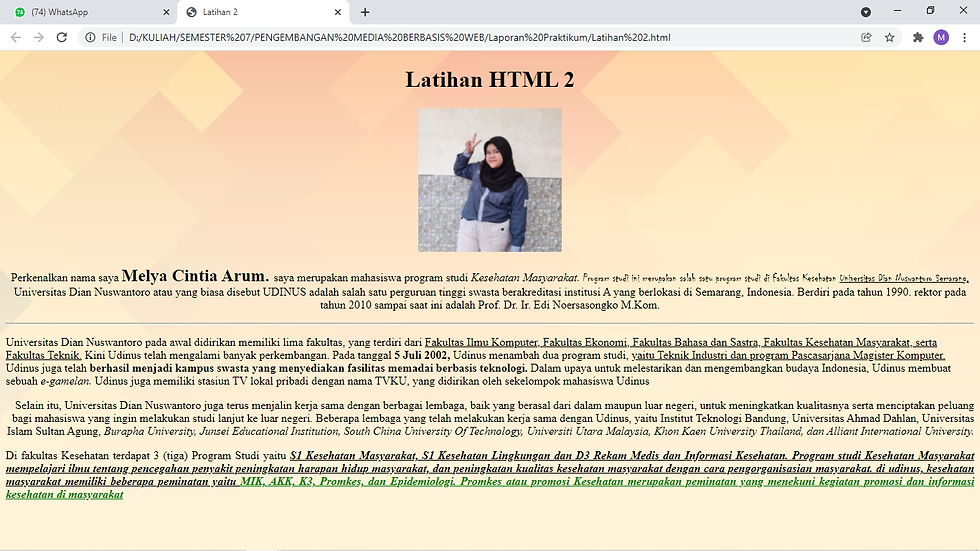Click green text MIK, AKK, K3, Promkes
The image size is (980, 551).
[301, 482]
